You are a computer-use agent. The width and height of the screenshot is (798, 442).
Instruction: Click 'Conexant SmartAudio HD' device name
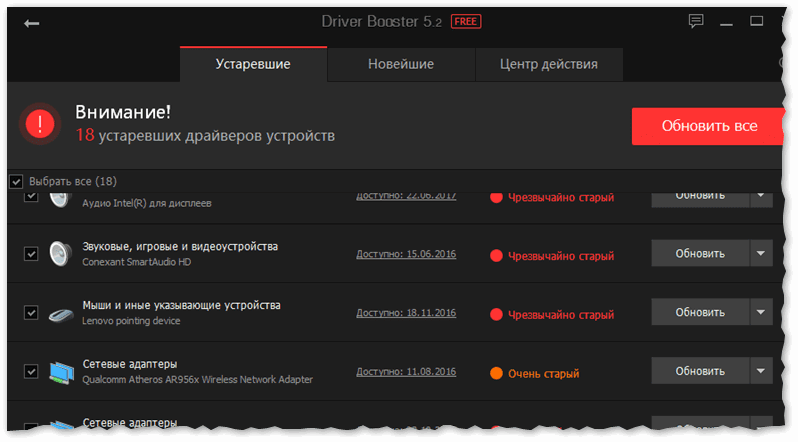(137, 262)
